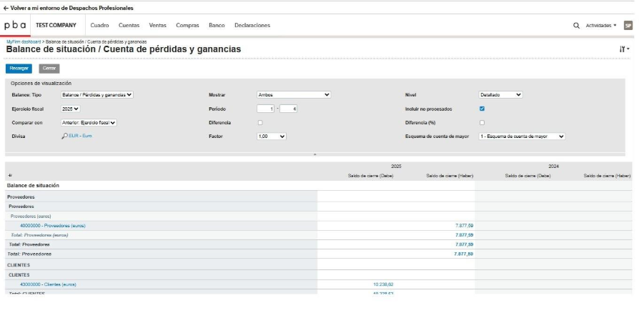Click the Período start input field
The width and height of the screenshot is (644, 313).
(267, 109)
